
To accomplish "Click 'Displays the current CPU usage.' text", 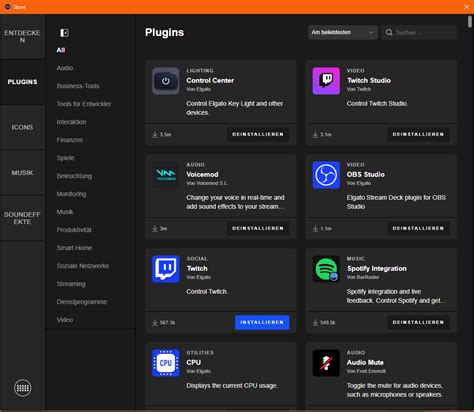I will click(232, 386).
